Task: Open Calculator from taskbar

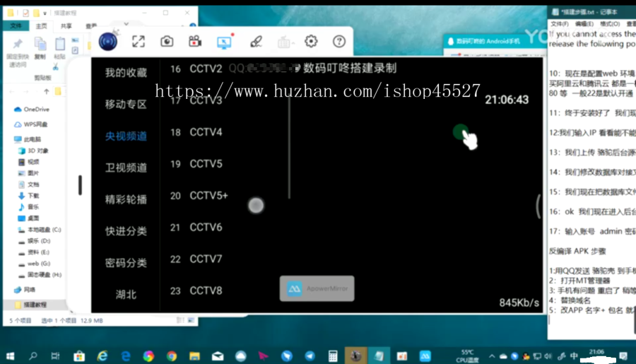Action: (333, 356)
